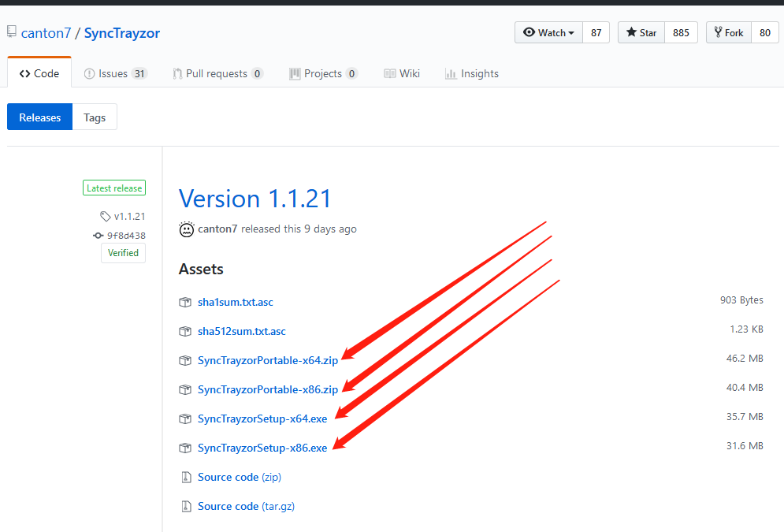Open canton7 author link under the release title
The height and width of the screenshot is (532, 784).
[x=217, y=229]
